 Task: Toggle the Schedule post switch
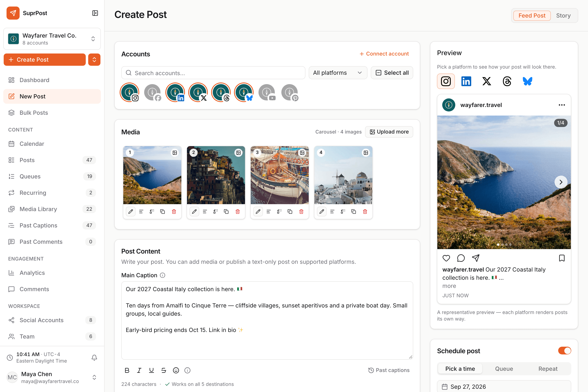coord(565,351)
